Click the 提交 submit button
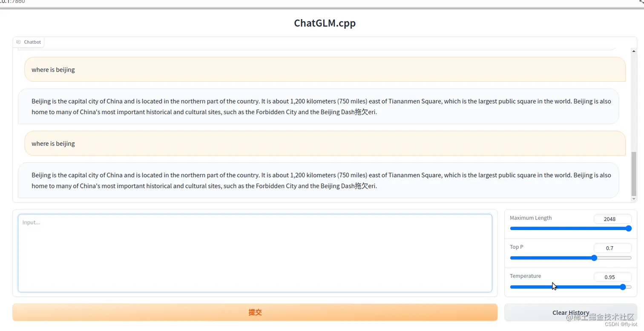This screenshot has width=644, height=331. (x=255, y=312)
